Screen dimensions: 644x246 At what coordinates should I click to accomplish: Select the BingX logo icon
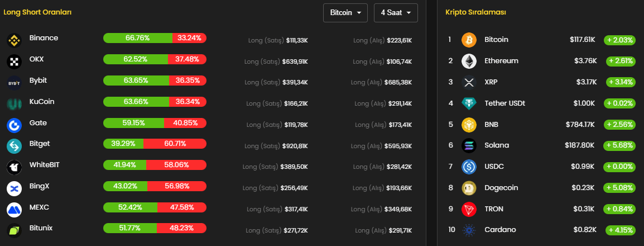14,188
